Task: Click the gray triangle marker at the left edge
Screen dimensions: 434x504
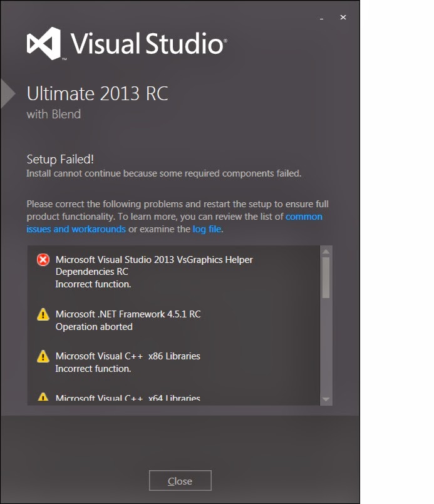Action: coord(8,93)
